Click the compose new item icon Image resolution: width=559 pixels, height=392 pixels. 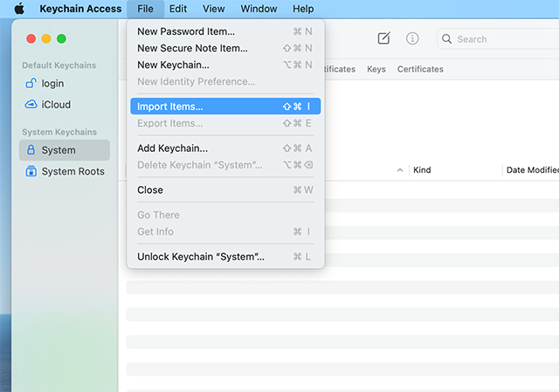(384, 38)
